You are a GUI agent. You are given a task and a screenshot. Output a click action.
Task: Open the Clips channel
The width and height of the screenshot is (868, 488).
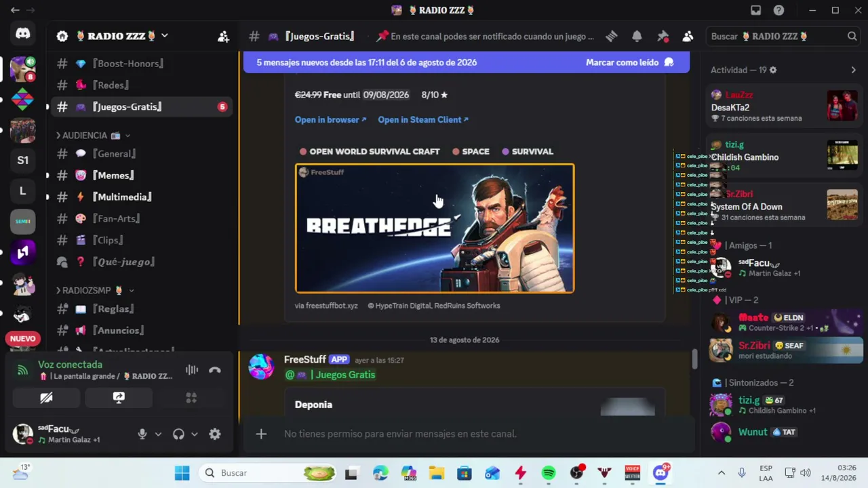point(141,241)
